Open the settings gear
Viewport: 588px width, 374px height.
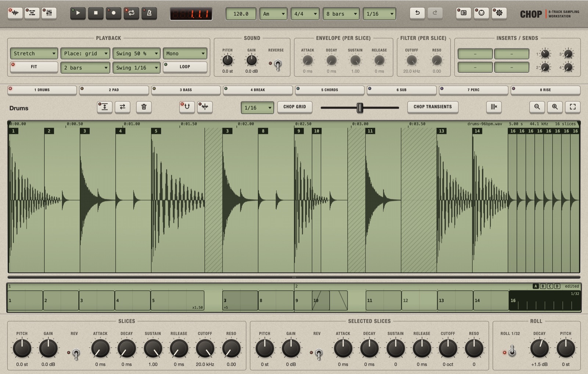click(x=499, y=13)
